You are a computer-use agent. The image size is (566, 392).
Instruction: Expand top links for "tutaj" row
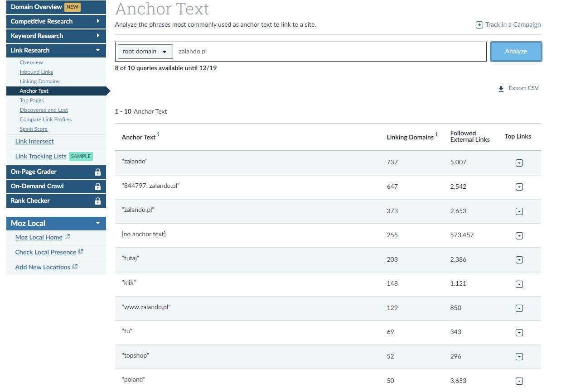coord(519,260)
